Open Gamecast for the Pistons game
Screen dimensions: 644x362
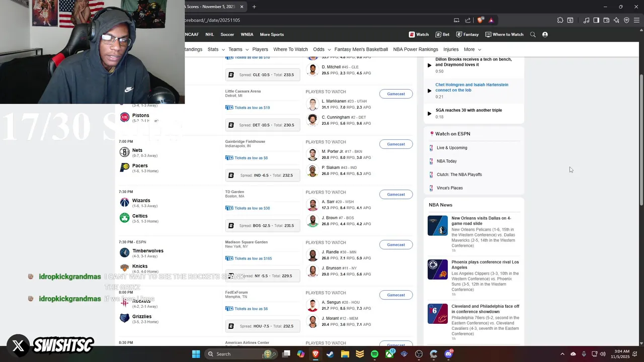(x=396, y=94)
